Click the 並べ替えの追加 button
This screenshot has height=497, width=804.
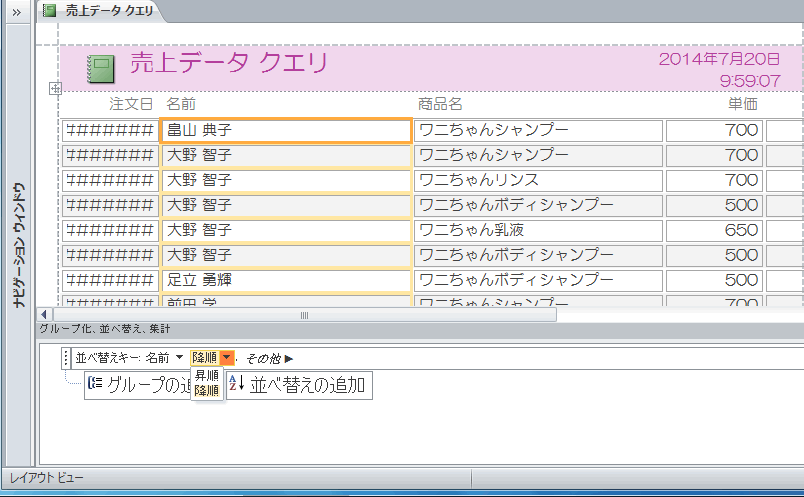[x=299, y=386]
